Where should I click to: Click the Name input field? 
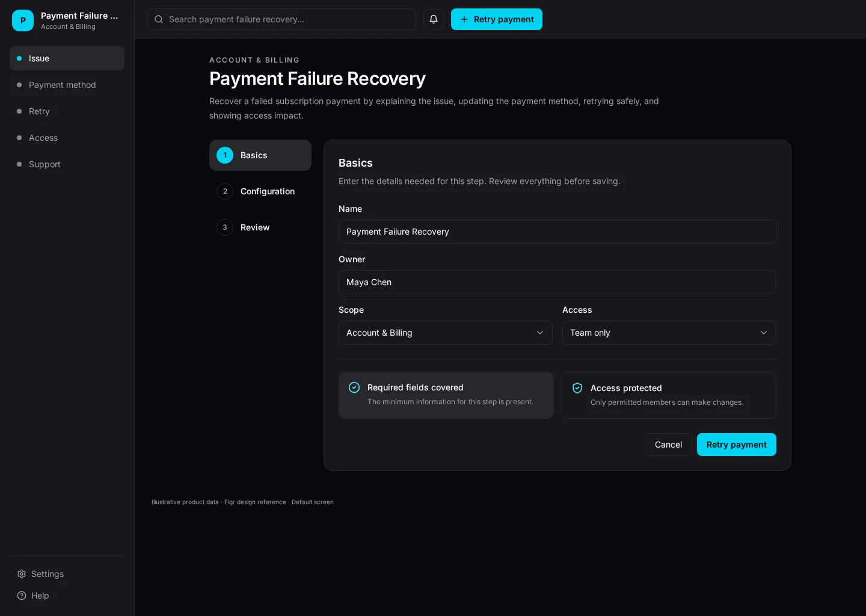[557, 232]
